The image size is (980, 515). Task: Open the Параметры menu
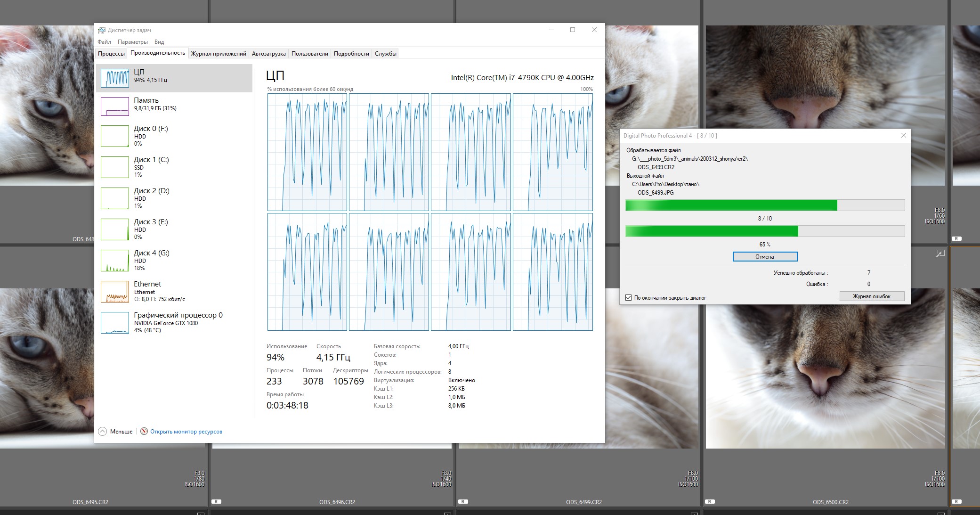[132, 42]
